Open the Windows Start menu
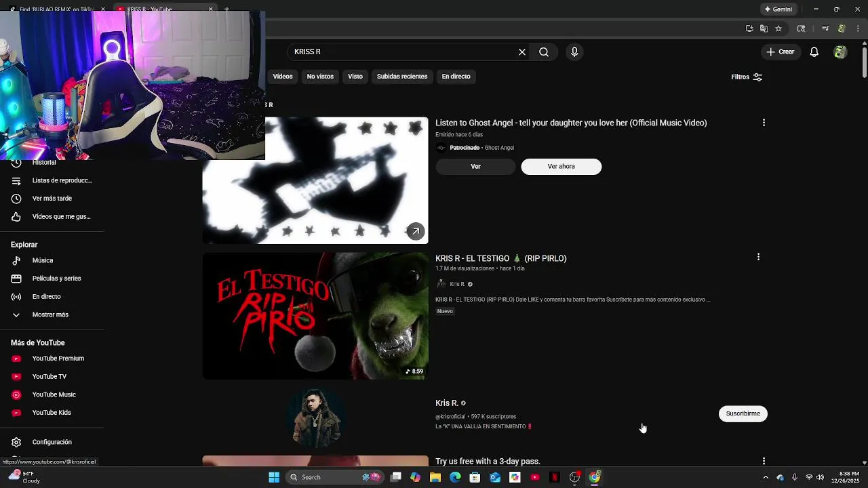The image size is (868, 488). (274, 477)
